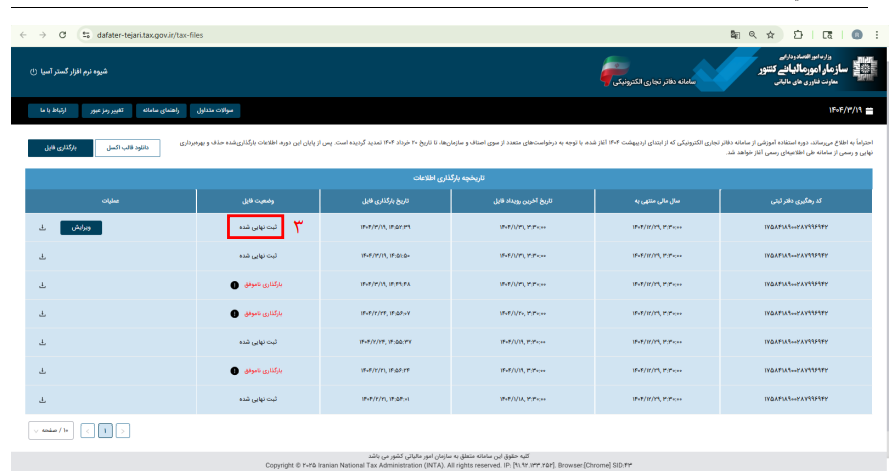Show error info for first failed upload

tap(234, 285)
